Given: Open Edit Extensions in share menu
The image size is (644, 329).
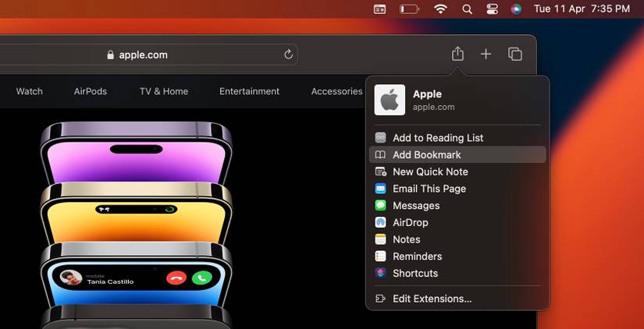Looking at the screenshot, I should coord(432,299).
